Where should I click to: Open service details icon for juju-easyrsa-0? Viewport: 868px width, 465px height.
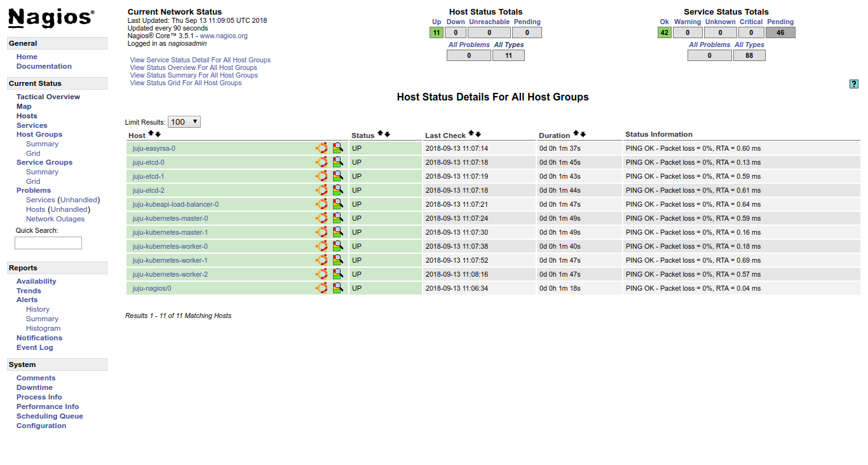click(338, 148)
